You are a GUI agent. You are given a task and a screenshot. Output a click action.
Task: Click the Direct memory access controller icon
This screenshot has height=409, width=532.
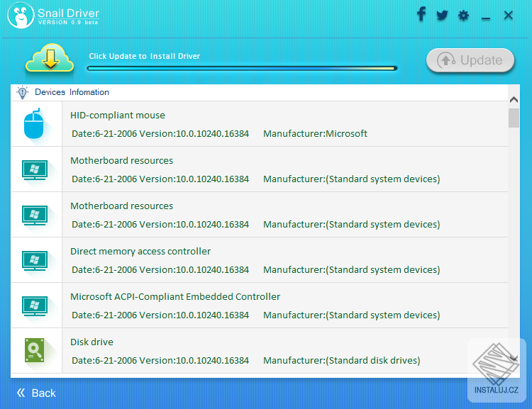click(35, 260)
